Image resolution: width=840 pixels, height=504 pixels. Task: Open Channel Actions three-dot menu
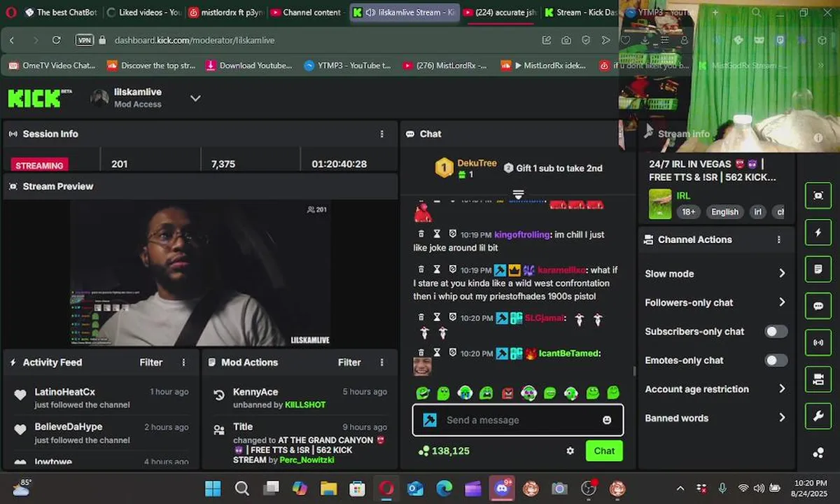pyautogui.click(x=778, y=239)
